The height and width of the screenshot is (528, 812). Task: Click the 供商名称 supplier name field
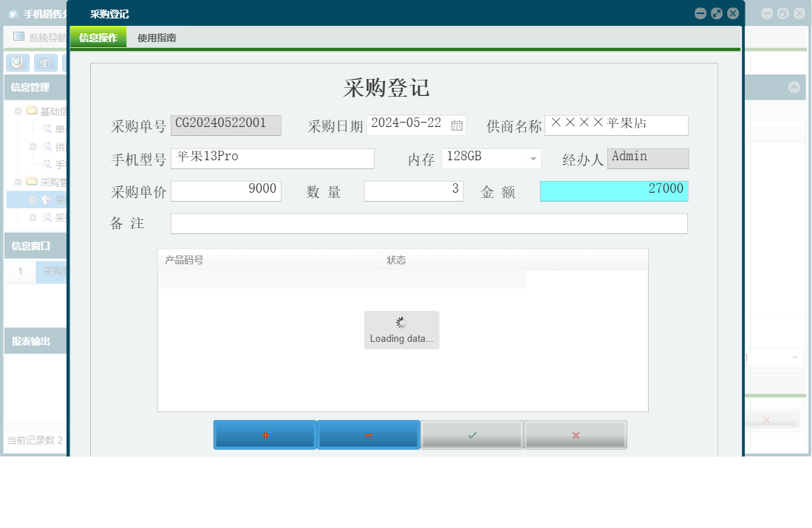coord(616,125)
